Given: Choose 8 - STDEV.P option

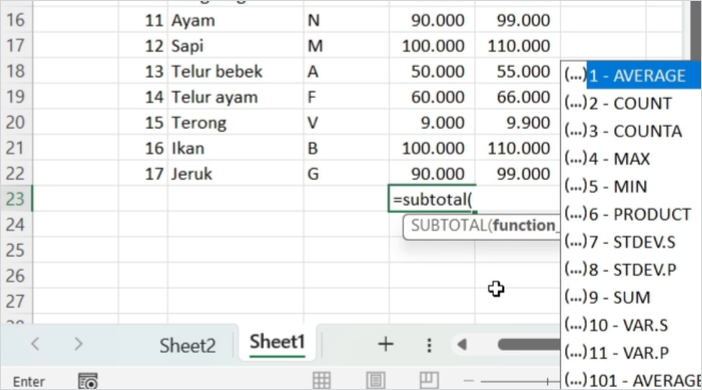Looking at the screenshot, I should [631, 270].
